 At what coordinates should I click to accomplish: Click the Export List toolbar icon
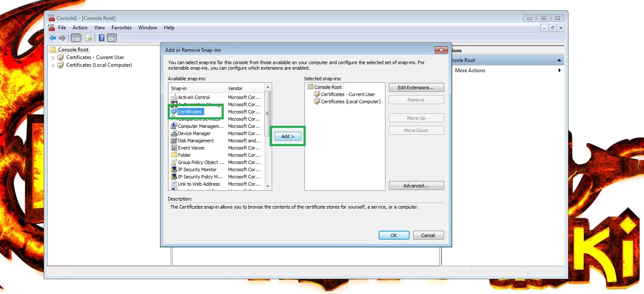tap(88, 38)
